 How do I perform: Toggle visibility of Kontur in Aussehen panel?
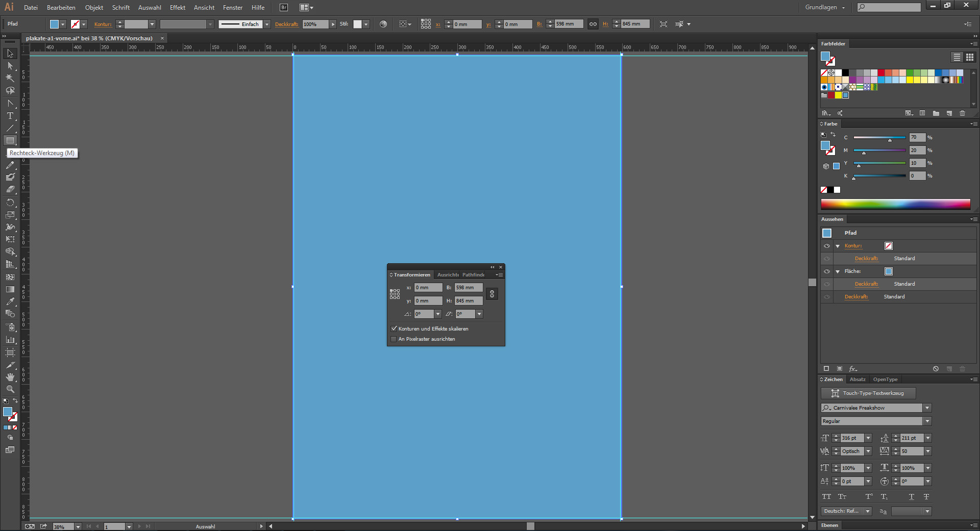click(826, 246)
